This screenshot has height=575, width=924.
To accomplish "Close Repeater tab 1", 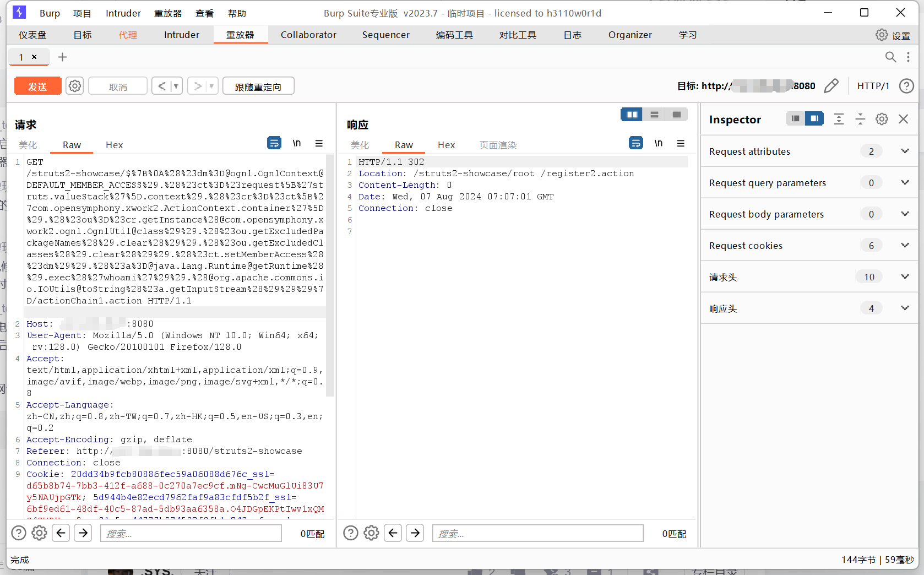I will tap(34, 57).
